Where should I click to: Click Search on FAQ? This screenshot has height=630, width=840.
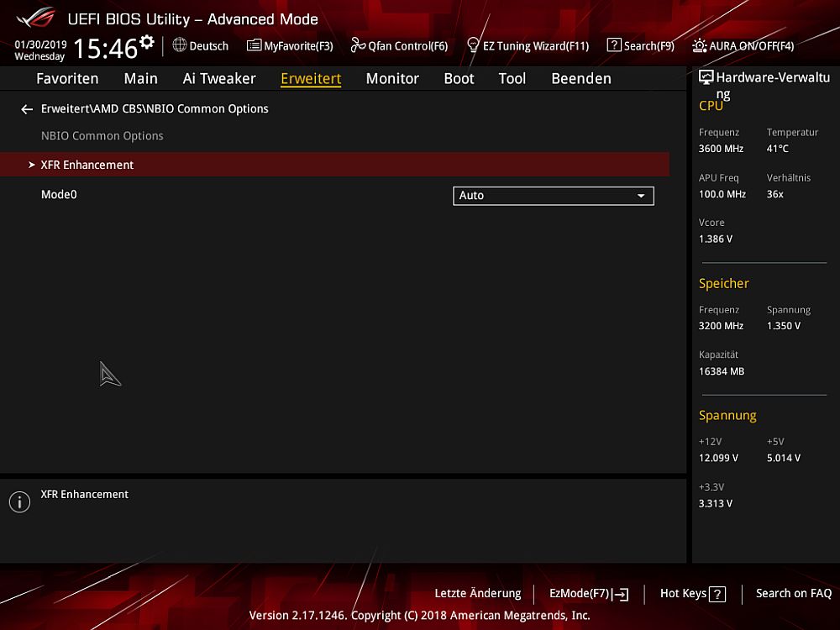click(794, 594)
